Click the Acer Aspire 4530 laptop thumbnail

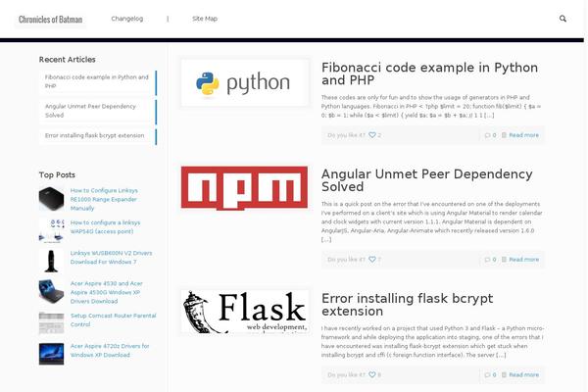click(51, 291)
